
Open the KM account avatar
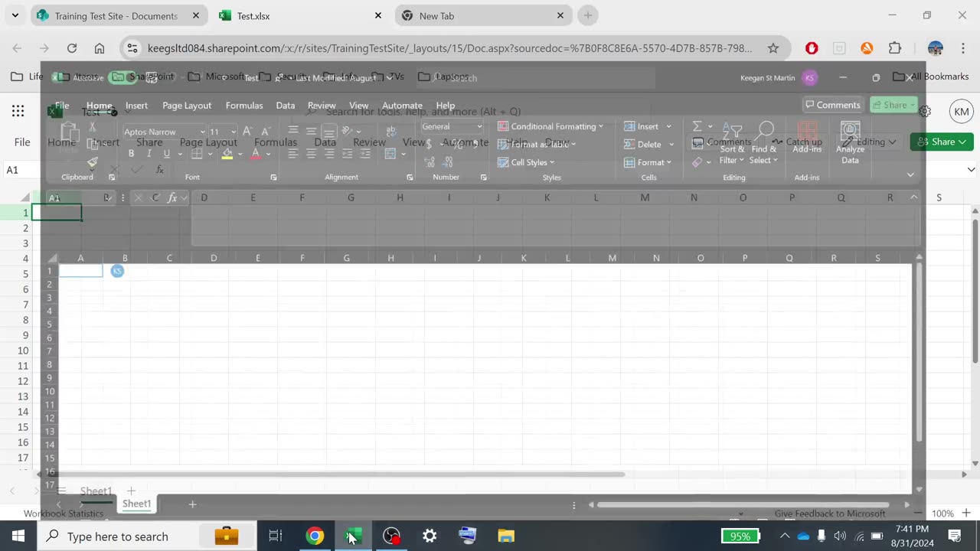pyautogui.click(x=962, y=112)
